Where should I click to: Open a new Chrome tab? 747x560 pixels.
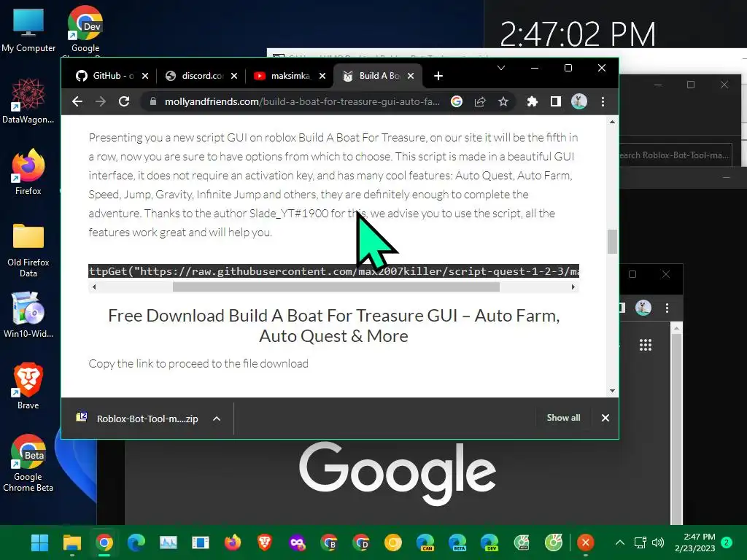(438, 76)
